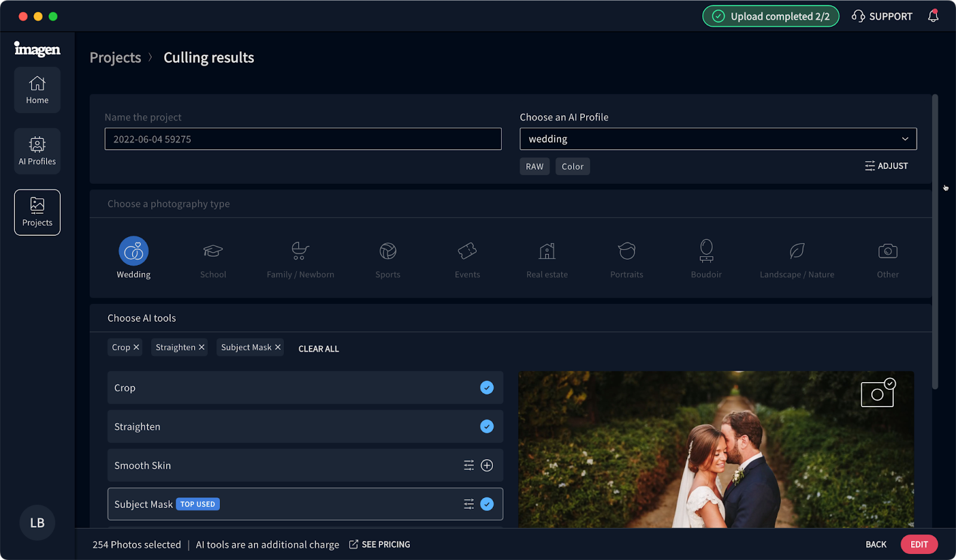Remove the Crop tag chip
Image resolution: width=956 pixels, height=560 pixels.
[x=136, y=347]
